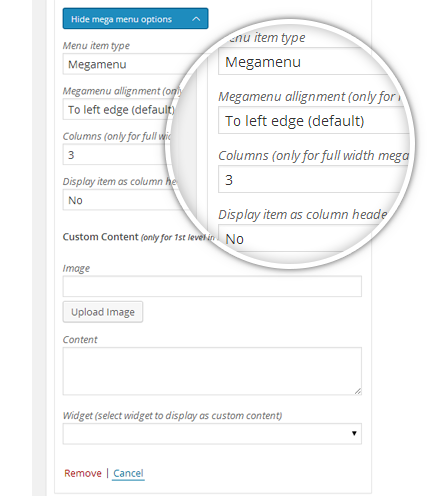This screenshot has height=496, width=427.
Task: Click the magnified Columns value 3 field
Action: point(312,180)
